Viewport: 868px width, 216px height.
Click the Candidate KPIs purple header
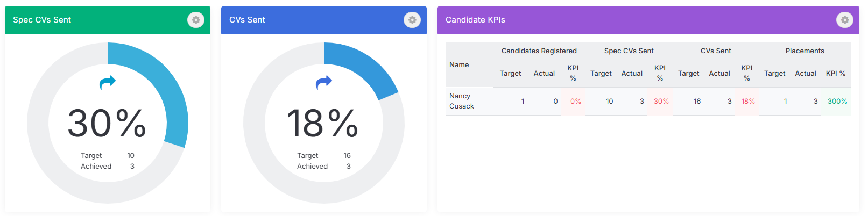pos(648,20)
